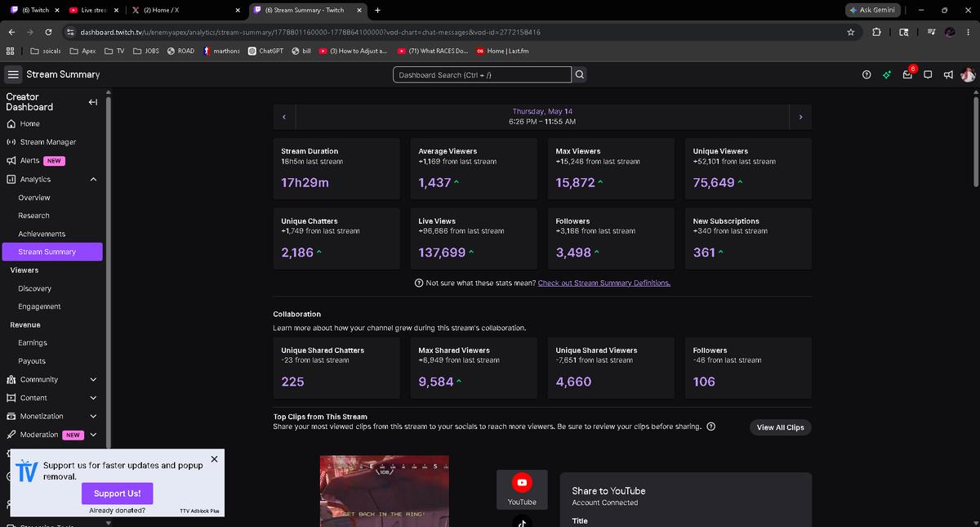980x527 pixels.
Task: Open the Apex bookmark folder
Action: tap(82, 51)
